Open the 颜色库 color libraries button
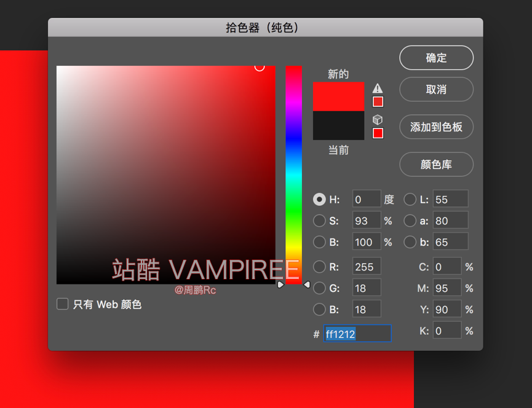 [x=436, y=165]
